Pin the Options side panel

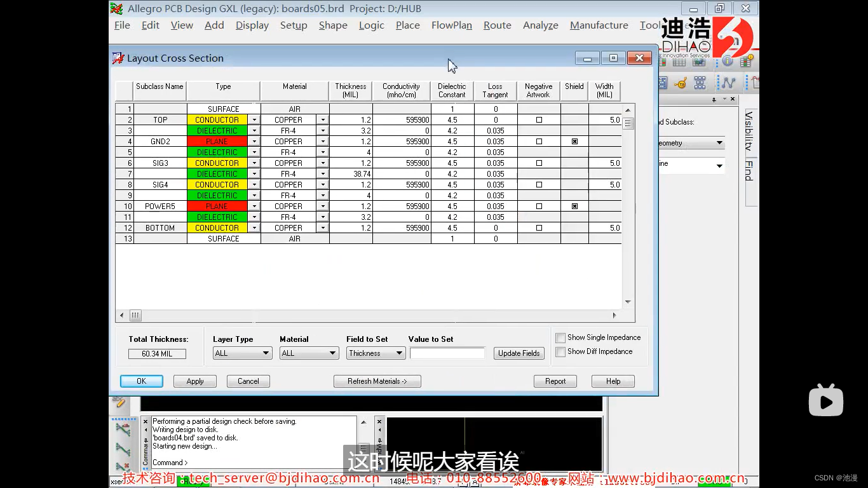(x=714, y=100)
